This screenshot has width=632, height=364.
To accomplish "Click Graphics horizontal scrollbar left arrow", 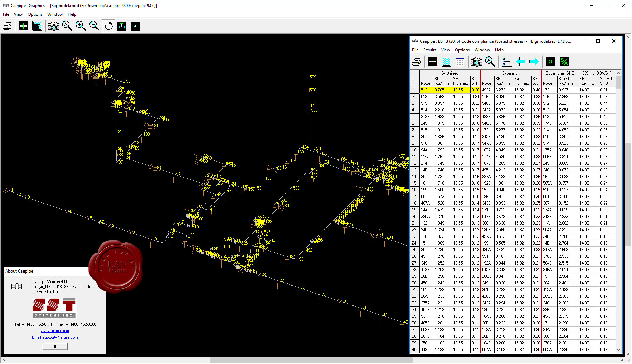I will click(x=4, y=360).
